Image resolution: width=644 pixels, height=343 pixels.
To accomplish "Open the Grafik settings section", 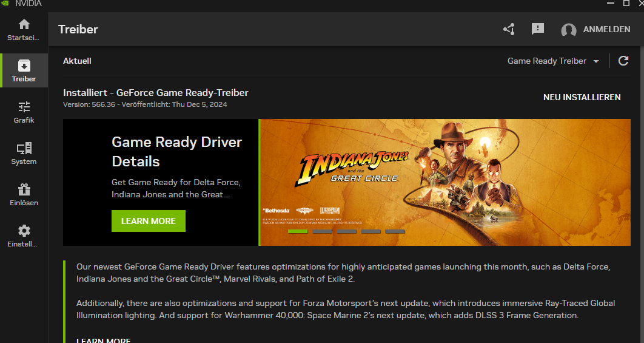I will point(24,112).
